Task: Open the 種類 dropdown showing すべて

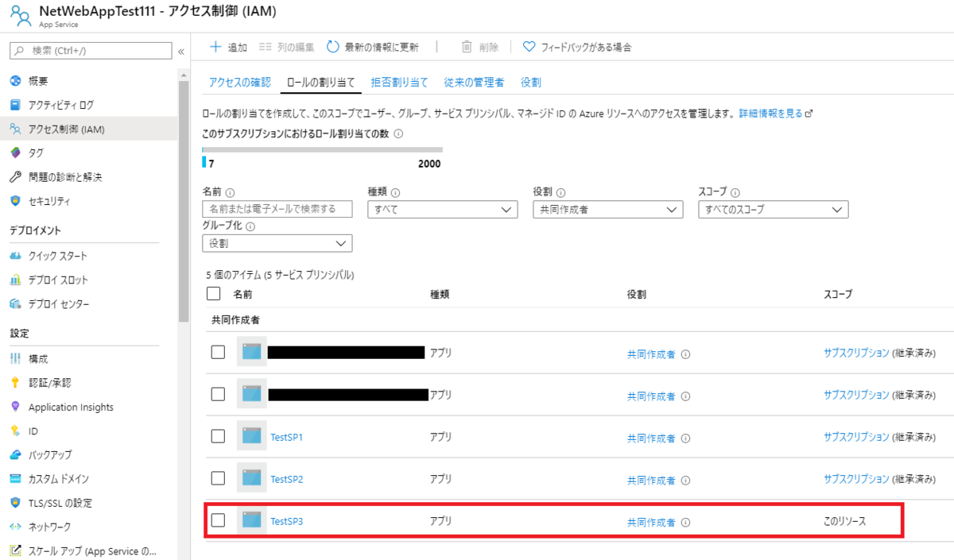Action: point(442,210)
